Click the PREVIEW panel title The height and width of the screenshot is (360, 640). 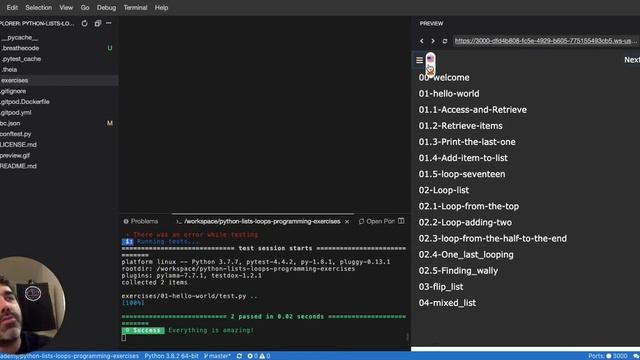point(431,24)
